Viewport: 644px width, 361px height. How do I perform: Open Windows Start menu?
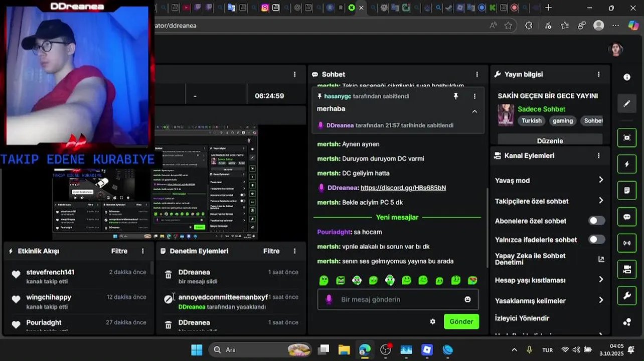[197, 350]
